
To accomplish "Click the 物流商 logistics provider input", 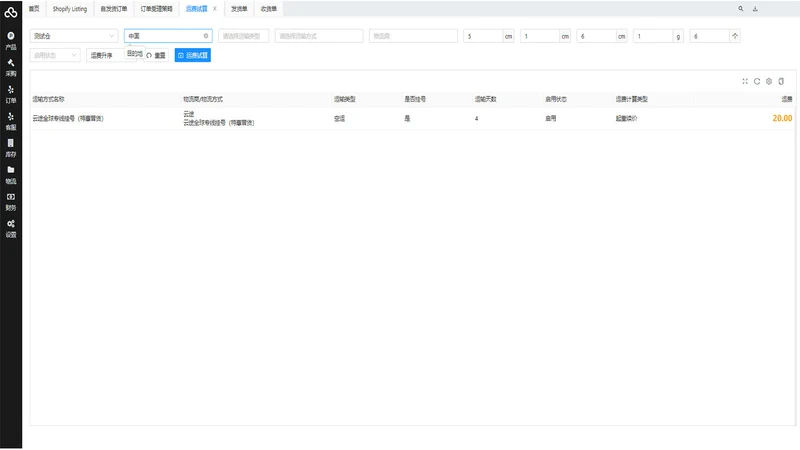I will coord(413,36).
